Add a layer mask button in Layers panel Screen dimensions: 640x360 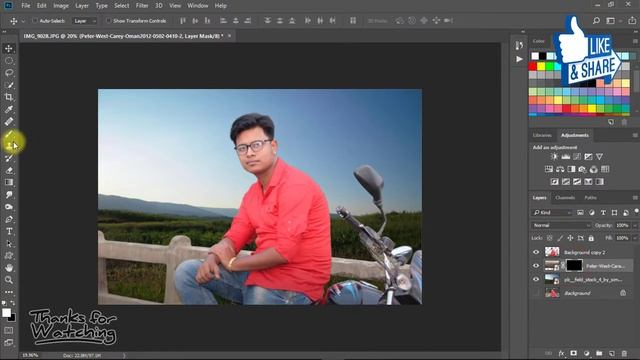coord(573,353)
